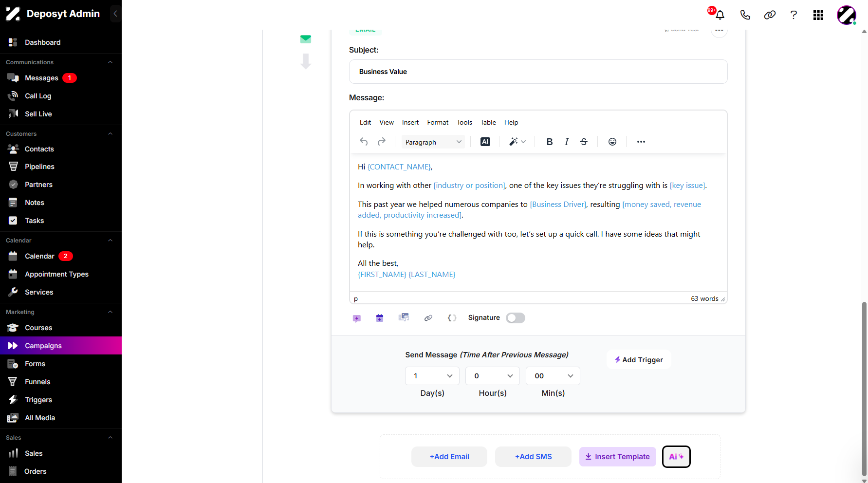Viewport: 868px width, 483px height.
Task: Open the apps grid menu
Action: tap(818, 15)
